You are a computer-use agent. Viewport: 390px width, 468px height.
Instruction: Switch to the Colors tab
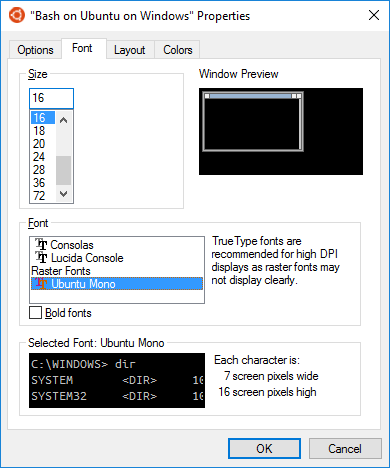click(178, 50)
